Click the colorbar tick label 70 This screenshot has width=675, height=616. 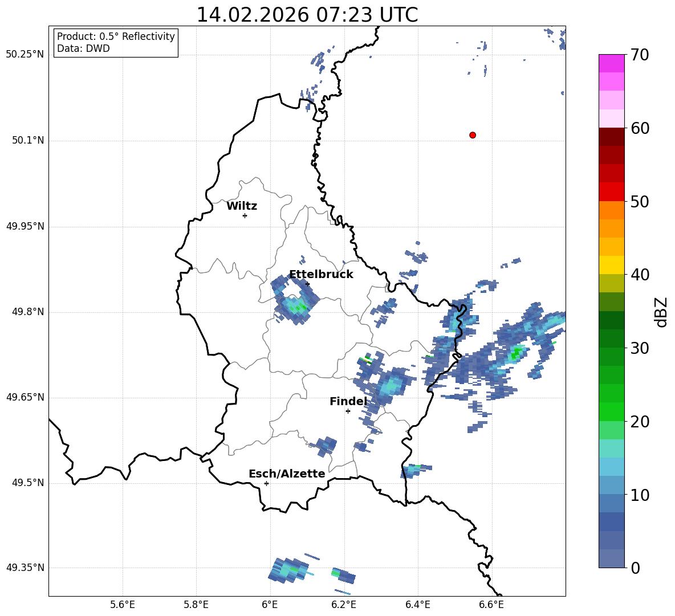640,55
